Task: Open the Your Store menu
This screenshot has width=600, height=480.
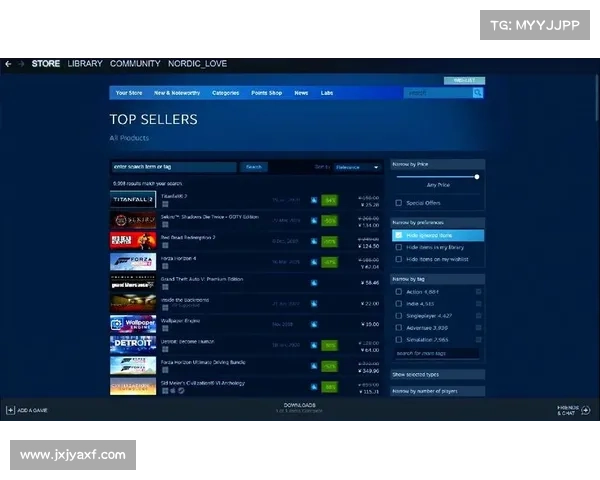Action: point(129,93)
